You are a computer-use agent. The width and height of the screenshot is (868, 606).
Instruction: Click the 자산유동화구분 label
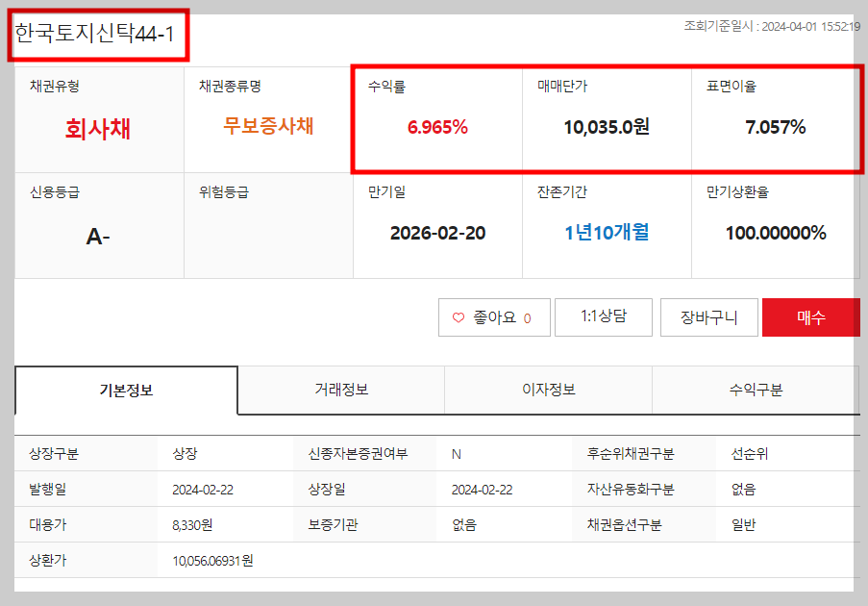[x=631, y=489]
